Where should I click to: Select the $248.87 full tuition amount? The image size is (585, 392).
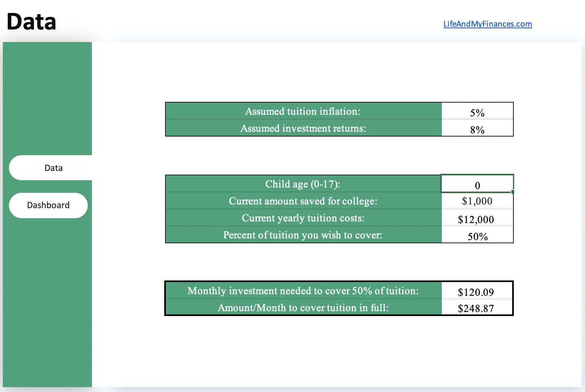click(477, 308)
